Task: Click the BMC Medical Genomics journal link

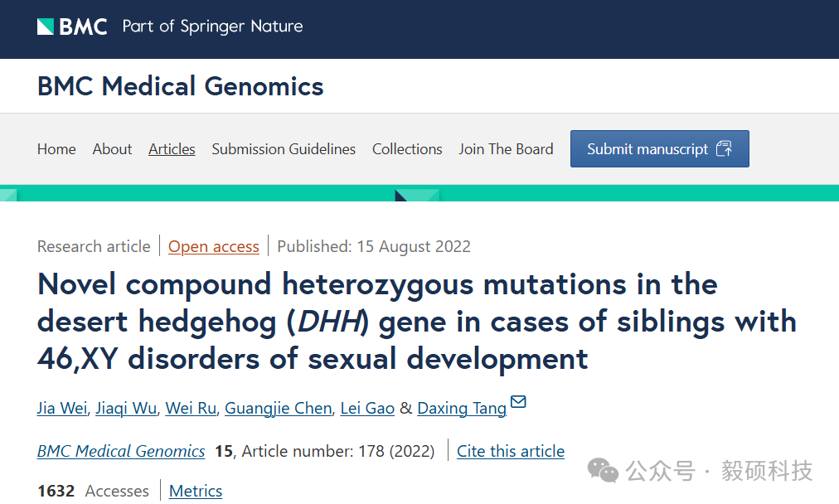Action: coord(121,451)
